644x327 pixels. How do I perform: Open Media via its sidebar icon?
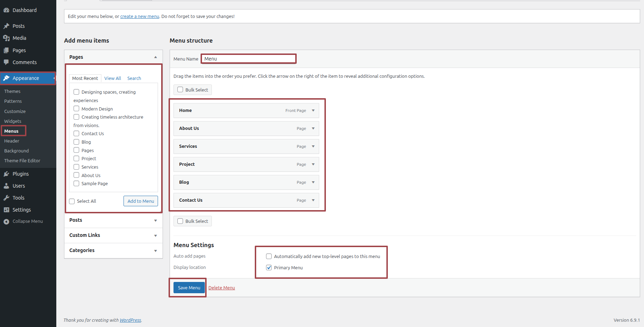pos(6,38)
